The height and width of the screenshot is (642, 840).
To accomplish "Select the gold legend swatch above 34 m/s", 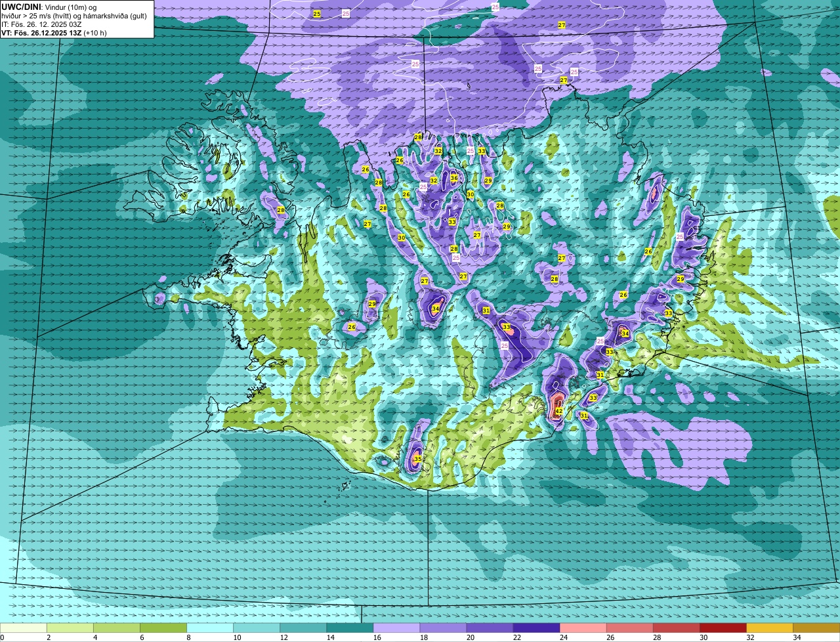I will point(816,628).
